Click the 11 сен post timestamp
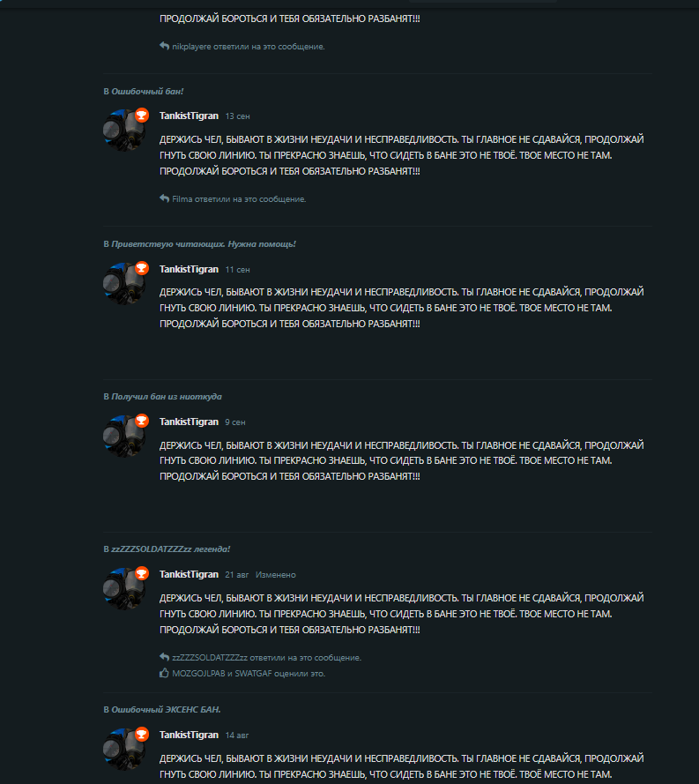The width and height of the screenshot is (699, 784). coord(237,270)
